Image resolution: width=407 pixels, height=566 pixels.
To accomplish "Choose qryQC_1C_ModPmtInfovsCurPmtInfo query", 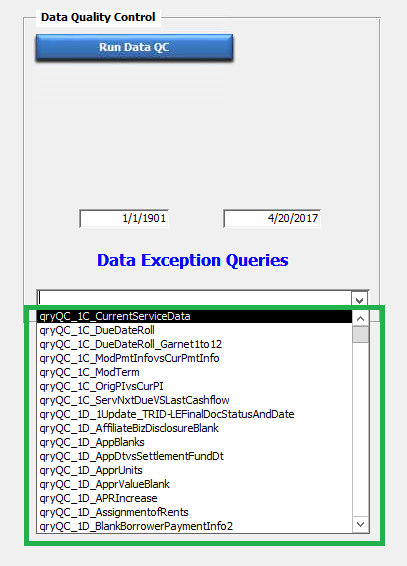I will coord(194,358).
